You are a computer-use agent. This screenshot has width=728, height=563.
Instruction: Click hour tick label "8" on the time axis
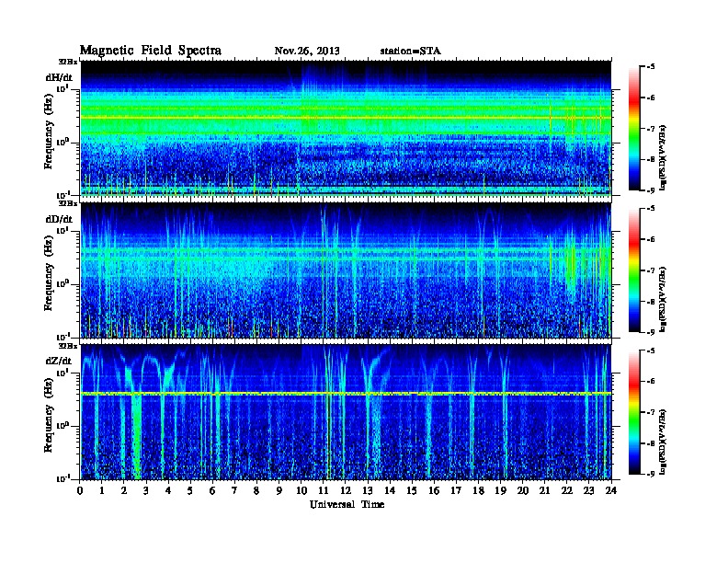tap(256, 490)
